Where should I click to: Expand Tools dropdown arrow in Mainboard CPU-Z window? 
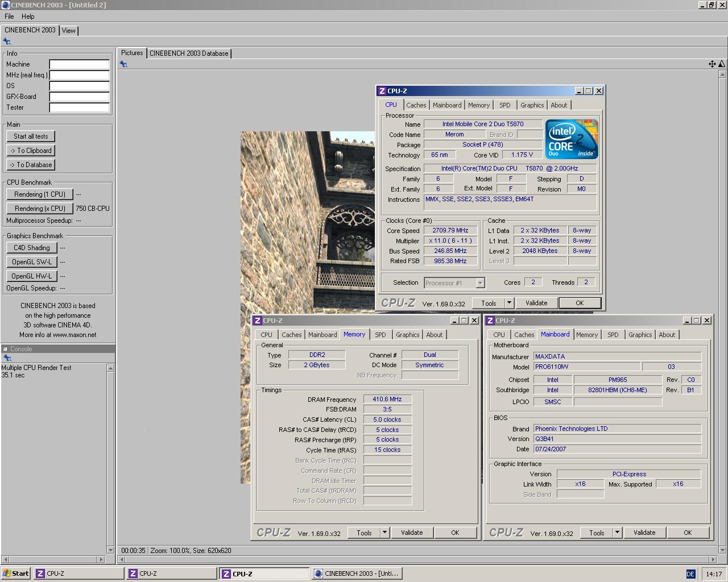pos(617,533)
